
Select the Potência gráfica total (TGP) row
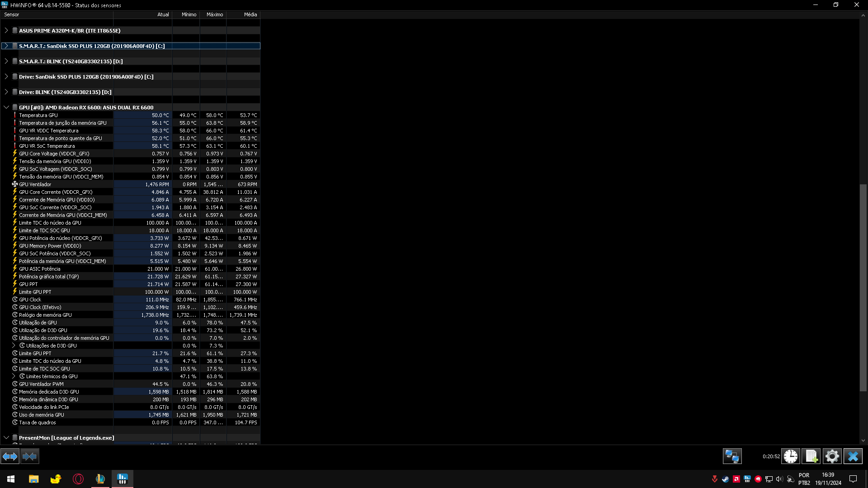pyautogui.click(x=49, y=277)
